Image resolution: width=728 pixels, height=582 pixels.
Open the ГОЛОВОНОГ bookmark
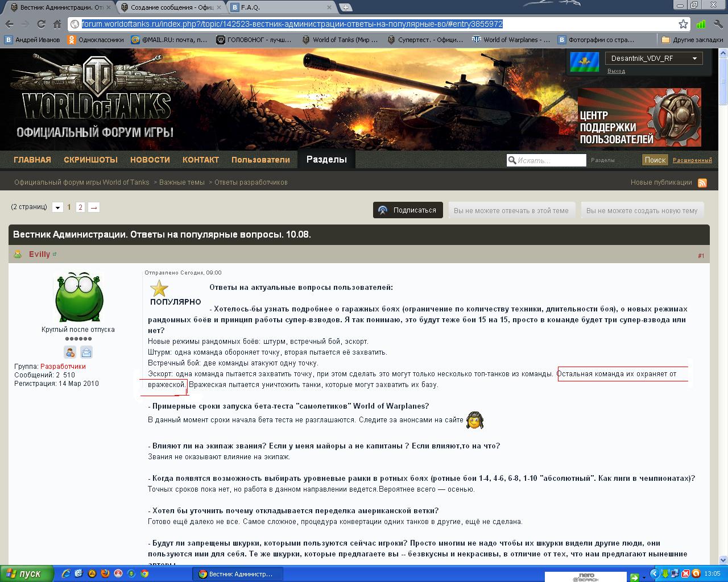click(x=254, y=40)
